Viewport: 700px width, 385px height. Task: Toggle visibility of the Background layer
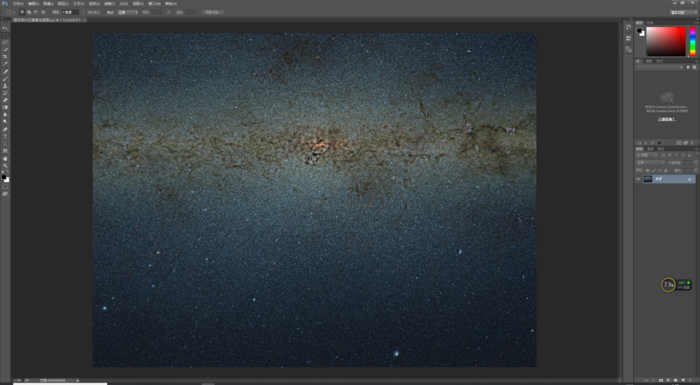638,179
